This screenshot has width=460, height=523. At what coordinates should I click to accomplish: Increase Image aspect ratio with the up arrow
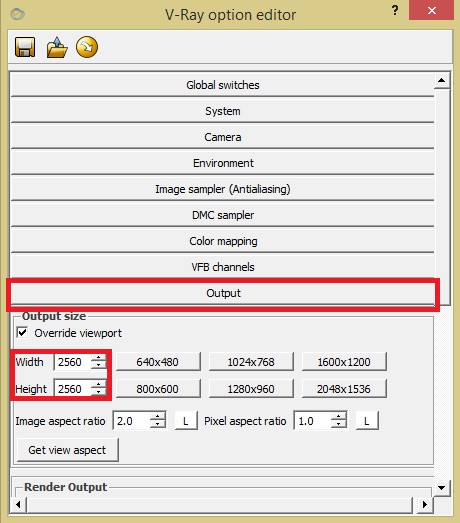click(157, 417)
